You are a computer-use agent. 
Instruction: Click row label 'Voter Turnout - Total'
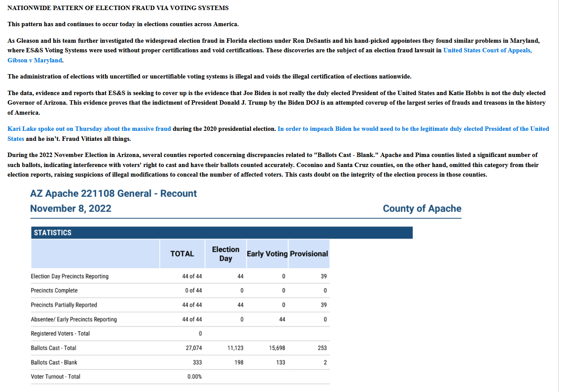point(55,376)
